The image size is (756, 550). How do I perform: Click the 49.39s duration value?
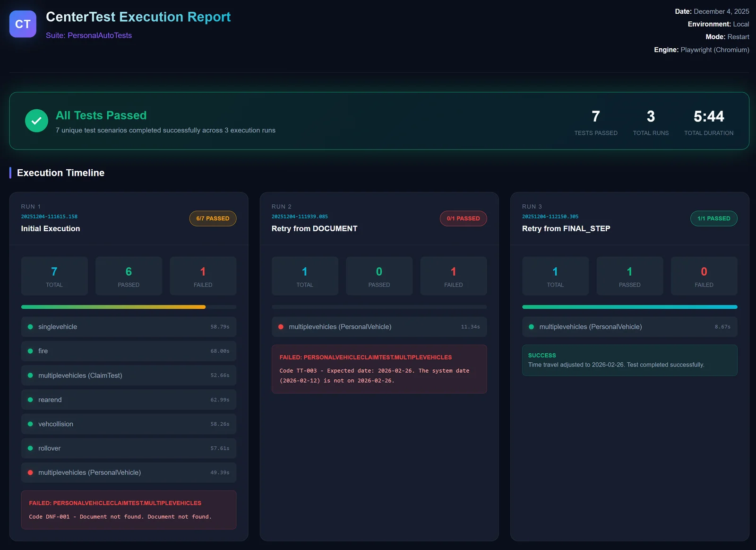click(x=220, y=472)
